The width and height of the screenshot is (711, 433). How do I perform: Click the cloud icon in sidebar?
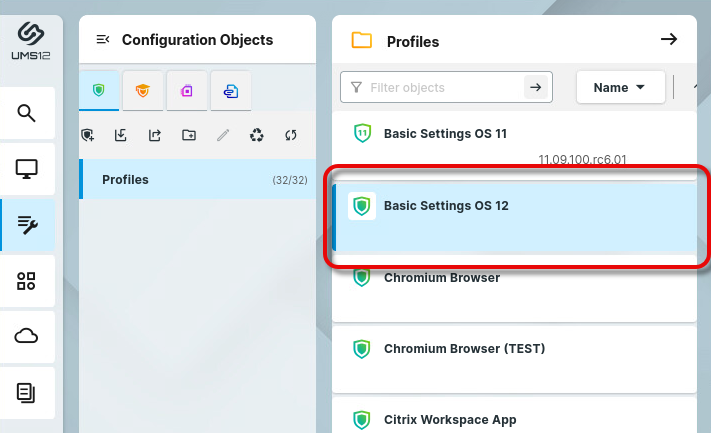[27, 337]
